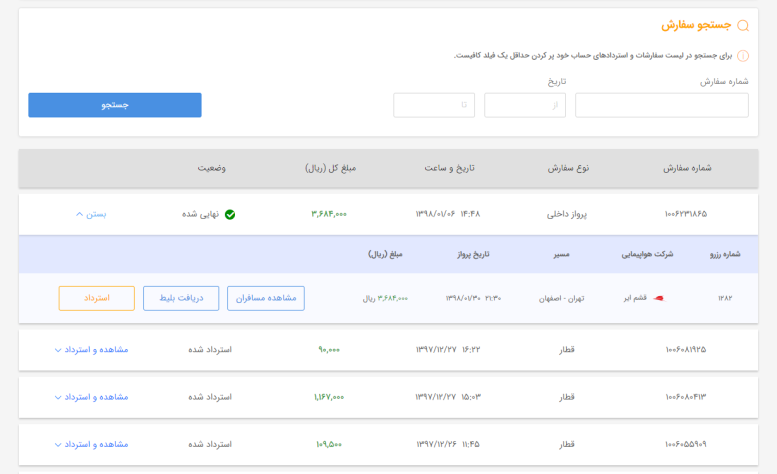777x474 pixels.
Task: Click the وضعیت column header
Action: [x=212, y=168]
